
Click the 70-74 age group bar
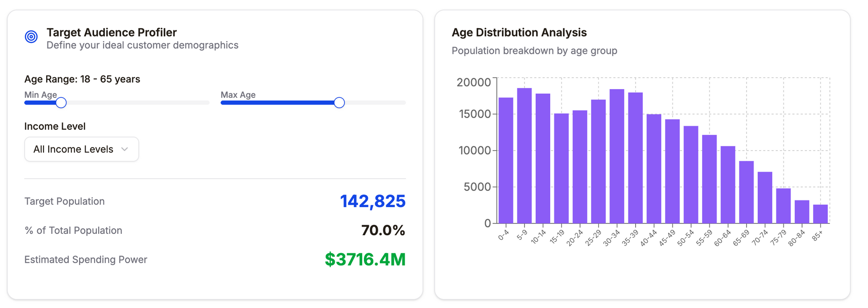tap(765, 198)
